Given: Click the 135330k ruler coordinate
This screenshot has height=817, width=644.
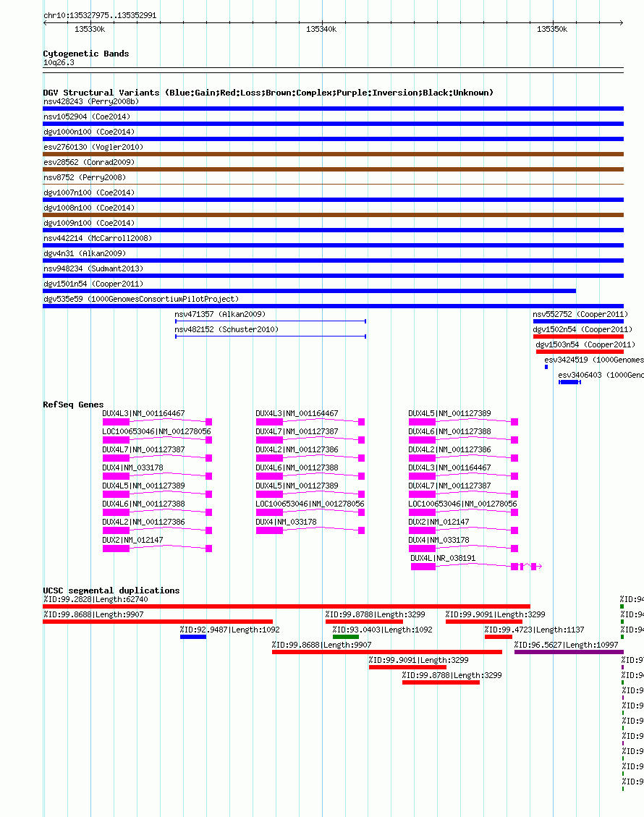Looking at the screenshot, I should coord(90,29).
